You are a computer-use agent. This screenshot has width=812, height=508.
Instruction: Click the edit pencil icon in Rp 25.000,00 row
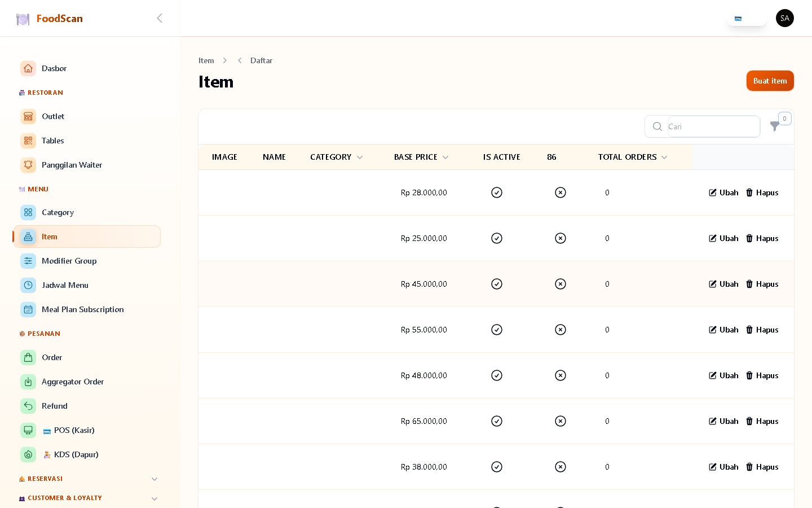coord(713,238)
